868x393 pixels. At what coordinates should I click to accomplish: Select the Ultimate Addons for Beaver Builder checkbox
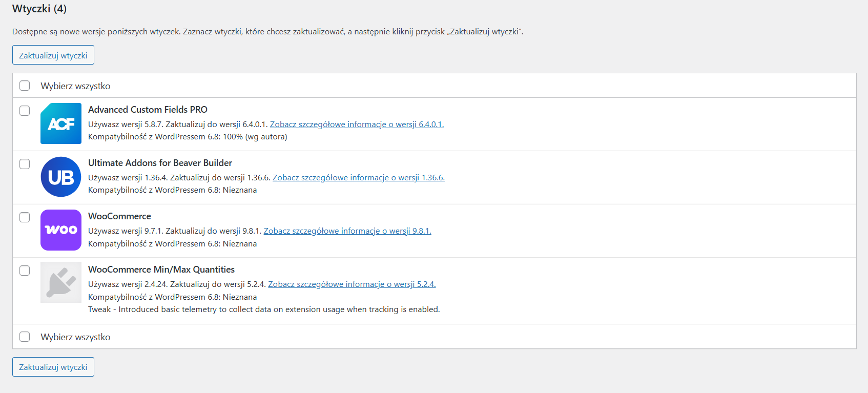pyautogui.click(x=25, y=164)
